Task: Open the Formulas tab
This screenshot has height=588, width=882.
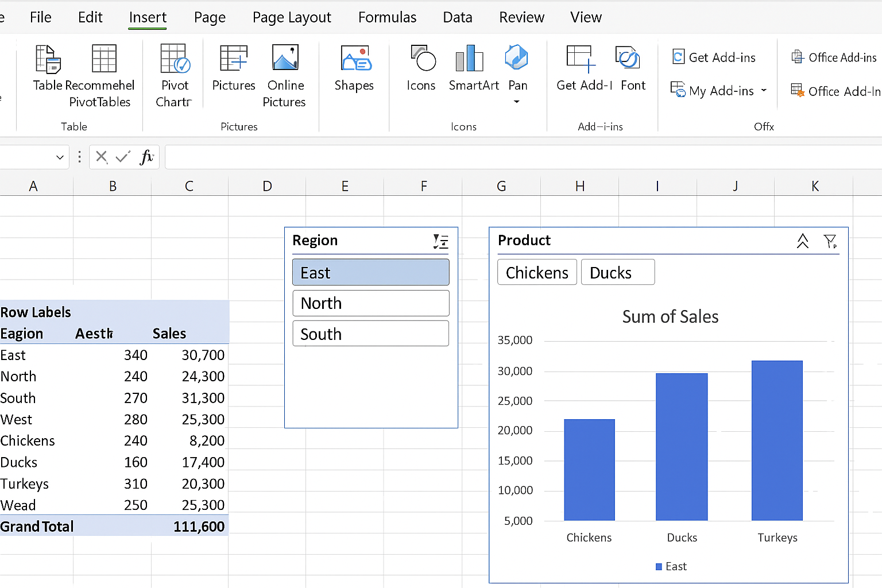Action: tap(387, 17)
